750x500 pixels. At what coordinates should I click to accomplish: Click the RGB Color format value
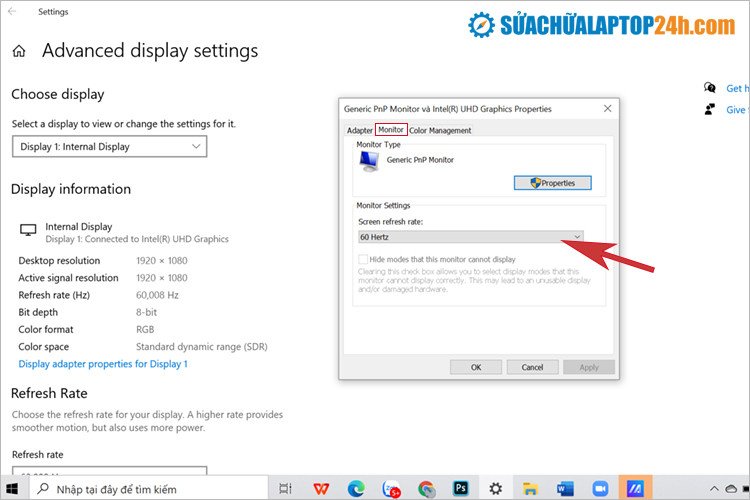click(145, 330)
